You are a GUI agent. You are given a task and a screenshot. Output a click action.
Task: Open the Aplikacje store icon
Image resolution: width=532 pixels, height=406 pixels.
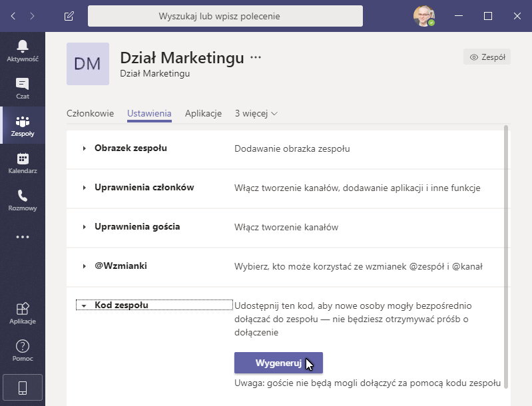click(23, 312)
